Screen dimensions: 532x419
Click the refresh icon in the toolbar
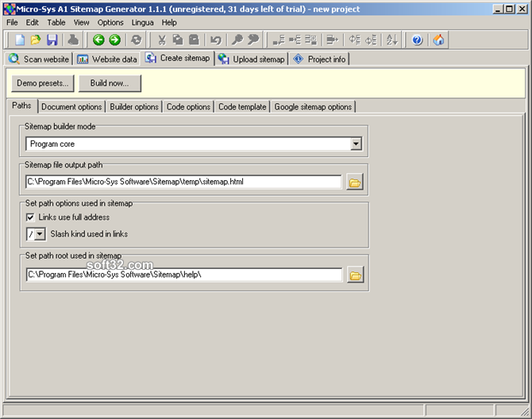136,40
